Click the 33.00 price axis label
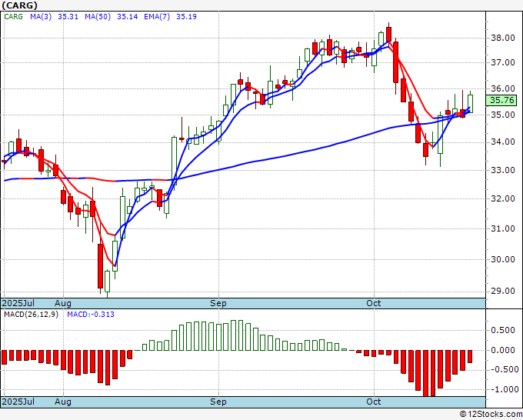Viewport: 523px width, 420px height. tap(503, 170)
